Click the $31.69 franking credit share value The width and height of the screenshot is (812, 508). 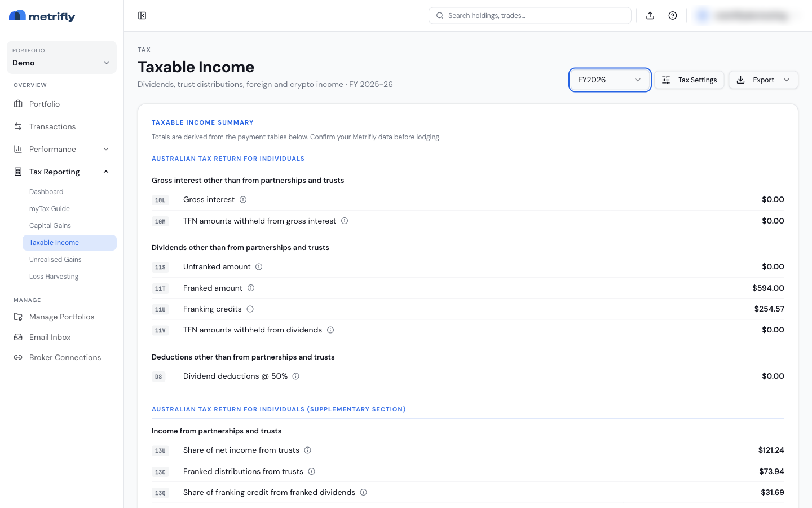(x=772, y=492)
